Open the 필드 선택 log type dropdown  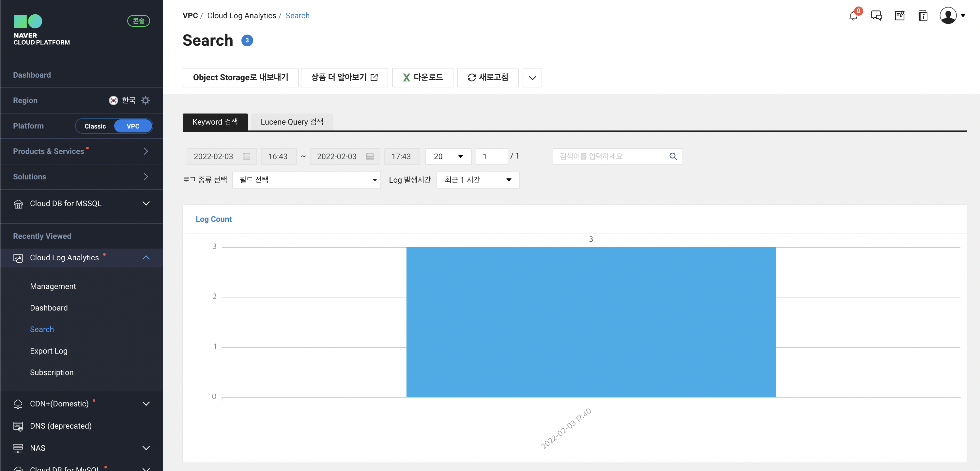pyautogui.click(x=306, y=180)
